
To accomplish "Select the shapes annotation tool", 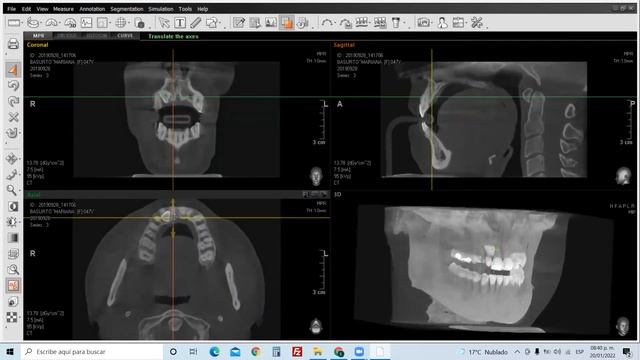I will click(212, 23).
